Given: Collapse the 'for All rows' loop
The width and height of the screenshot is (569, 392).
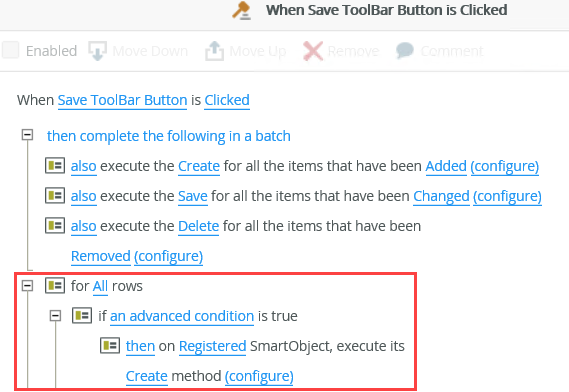Looking at the screenshot, I should click(x=28, y=286).
